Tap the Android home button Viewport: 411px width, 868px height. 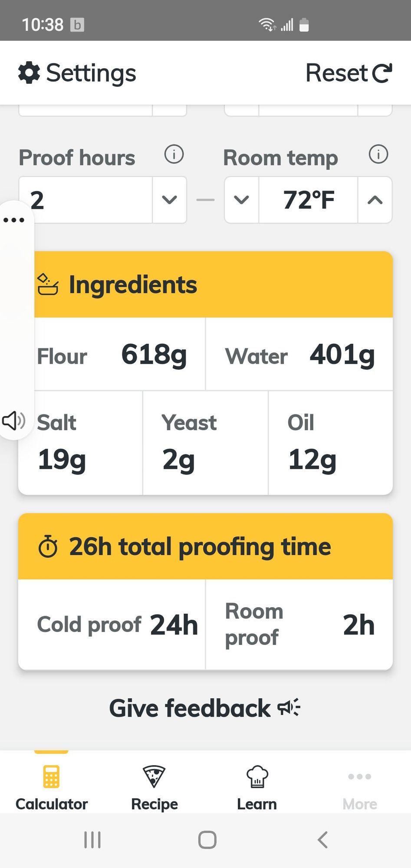[x=207, y=840]
